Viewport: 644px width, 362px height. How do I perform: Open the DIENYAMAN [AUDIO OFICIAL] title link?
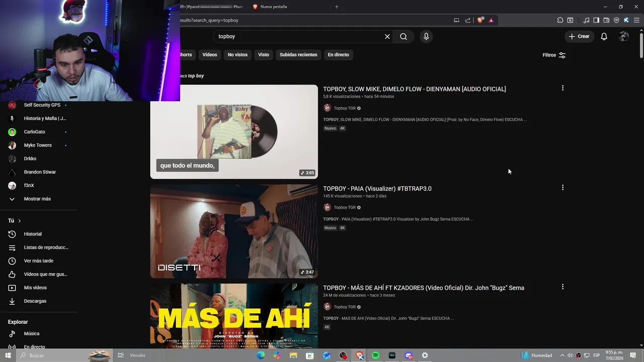tap(414, 89)
